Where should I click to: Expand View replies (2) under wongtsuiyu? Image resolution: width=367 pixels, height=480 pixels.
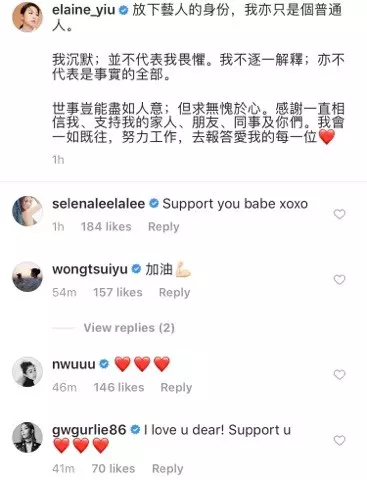pos(129,328)
